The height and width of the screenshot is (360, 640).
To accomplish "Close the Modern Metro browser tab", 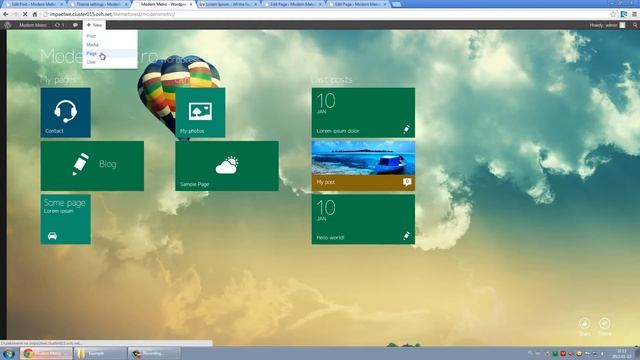I will (x=191, y=4).
